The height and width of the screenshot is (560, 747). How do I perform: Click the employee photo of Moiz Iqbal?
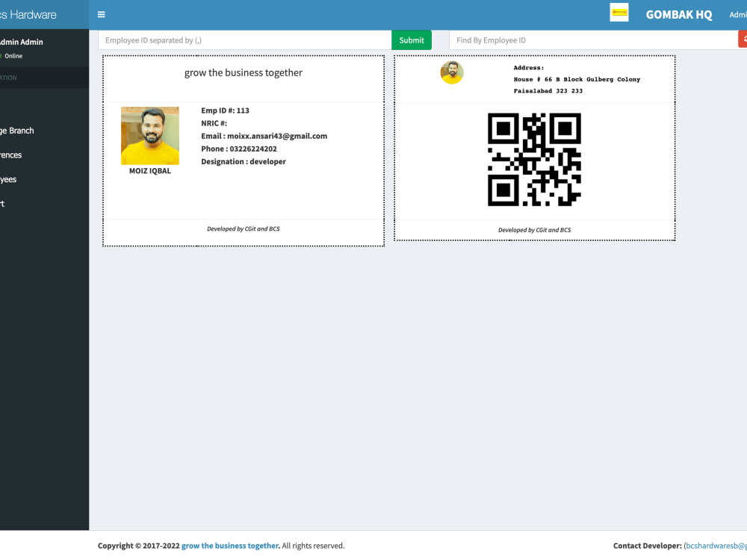pos(149,136)
